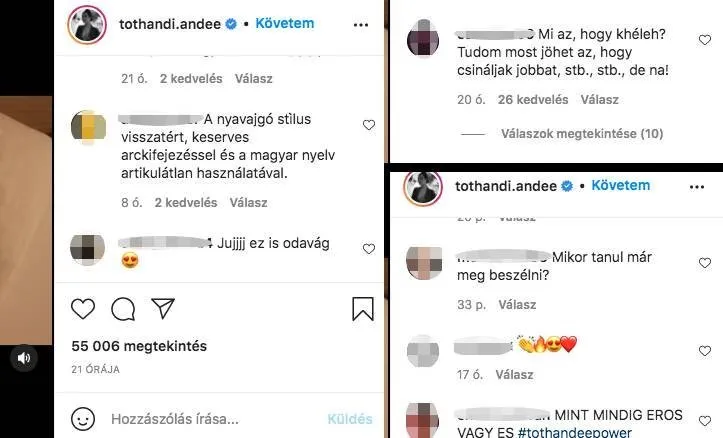Like the post with heart icon
This screenshot has width=723, height=438.
point(83,308)
